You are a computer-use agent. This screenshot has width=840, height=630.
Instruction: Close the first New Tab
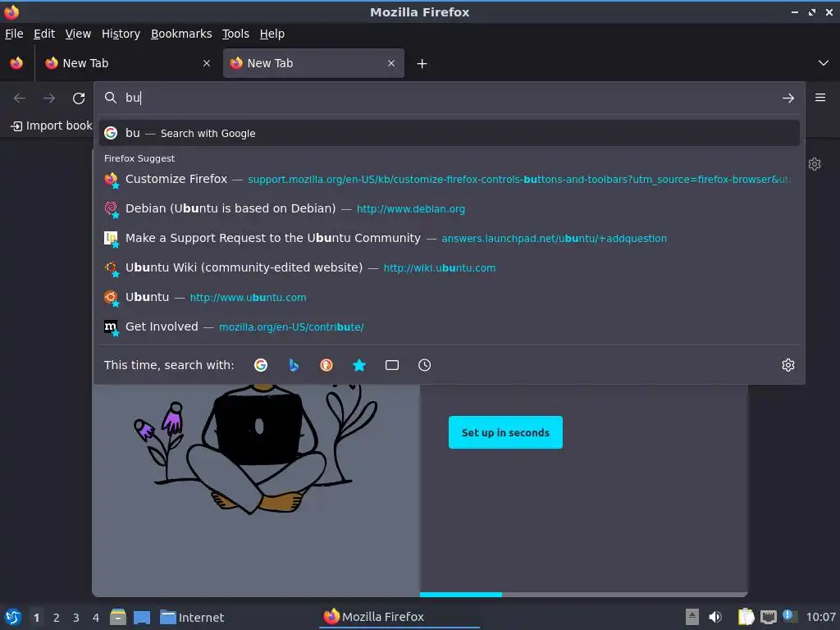(x=207, y=63)
